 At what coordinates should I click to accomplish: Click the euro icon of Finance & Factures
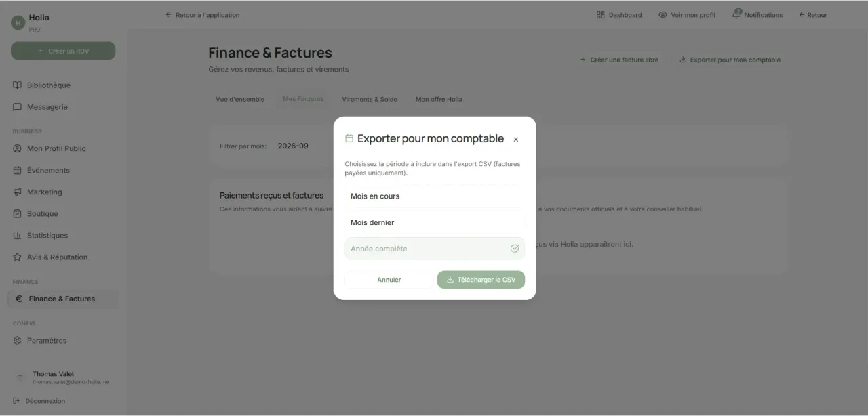click(19, 299)
